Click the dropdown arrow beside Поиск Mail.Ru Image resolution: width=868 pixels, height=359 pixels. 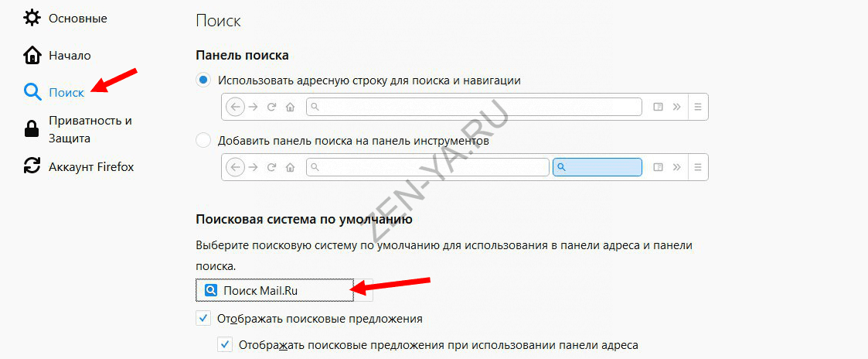coord(363,289)
